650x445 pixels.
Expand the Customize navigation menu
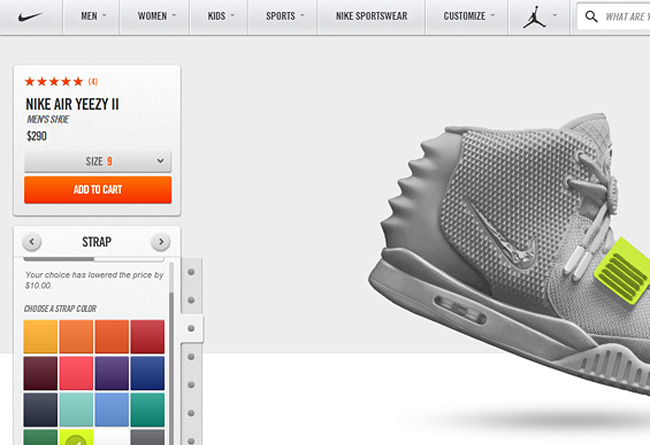(468, 16)
